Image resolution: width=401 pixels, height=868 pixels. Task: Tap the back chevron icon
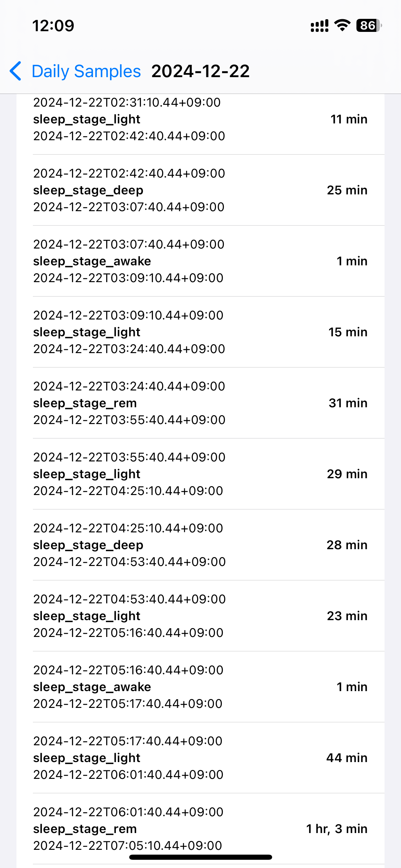click(16, 71)
